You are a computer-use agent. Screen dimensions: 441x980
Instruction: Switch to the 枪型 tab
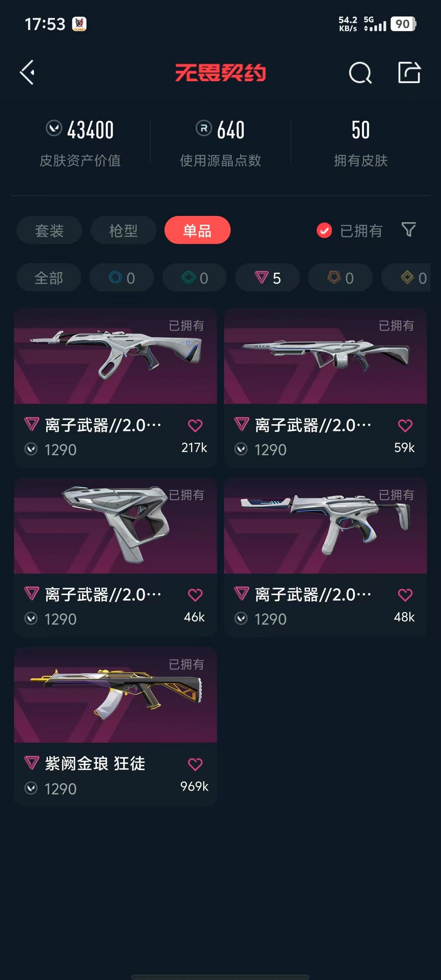click(x=123, y=230)
